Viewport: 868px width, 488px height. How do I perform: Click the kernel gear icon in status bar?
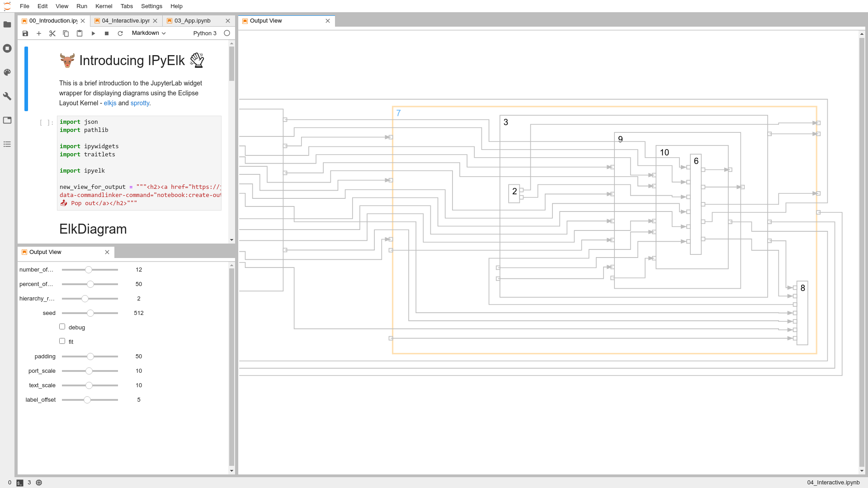(39, 483)
